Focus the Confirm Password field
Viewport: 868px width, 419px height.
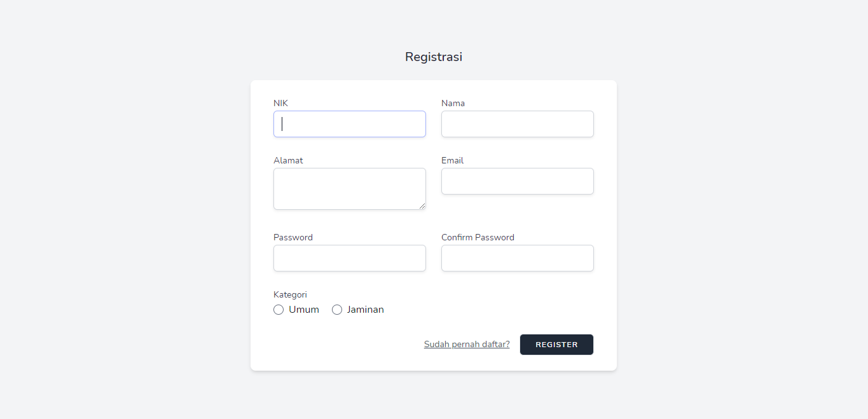click(x=517, y=258)
